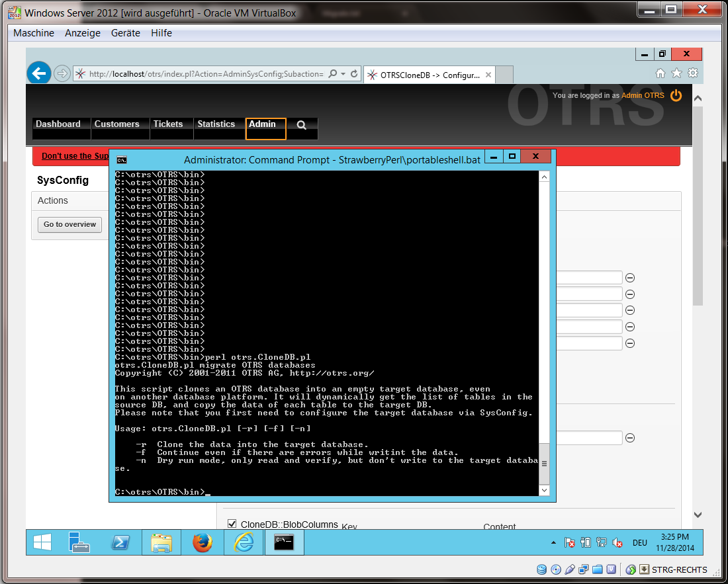
Task: Log out using the power icon beside Admin OTRS
Action: click(676, 95)
